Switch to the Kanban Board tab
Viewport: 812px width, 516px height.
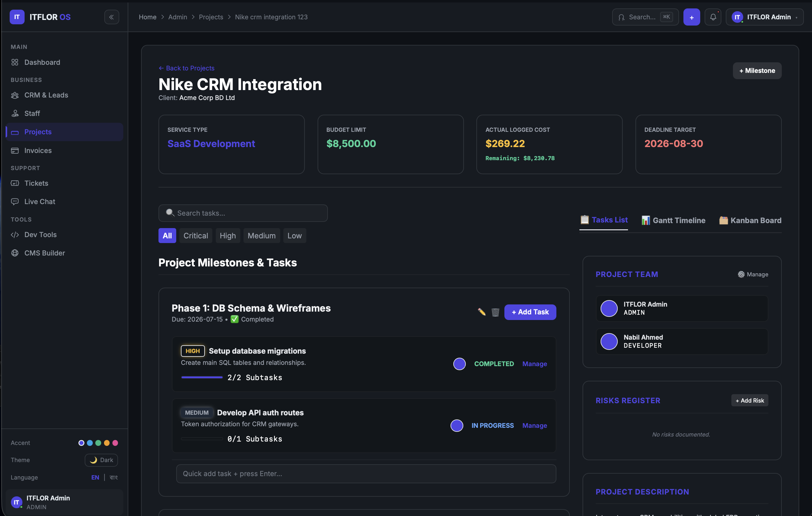[750, 220]
